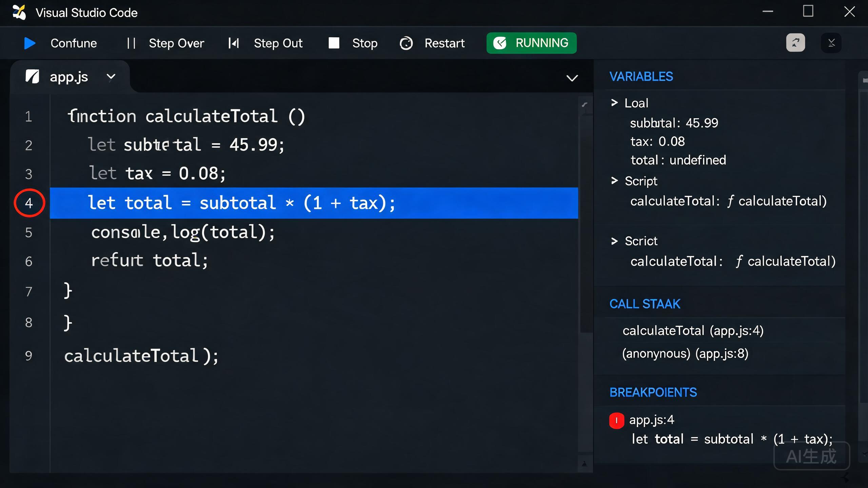Click the Step Over pause-bars icon

coord(131,43)
